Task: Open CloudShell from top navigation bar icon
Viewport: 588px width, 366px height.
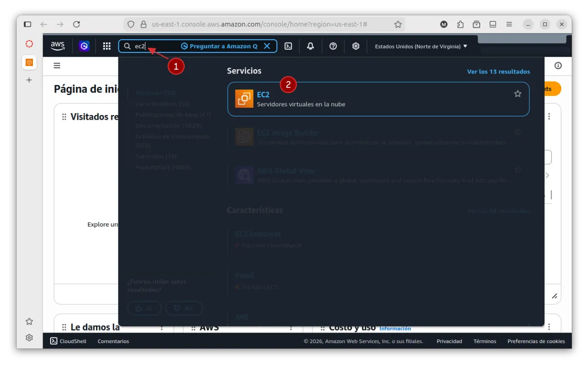Action: [x=288, y=46]
